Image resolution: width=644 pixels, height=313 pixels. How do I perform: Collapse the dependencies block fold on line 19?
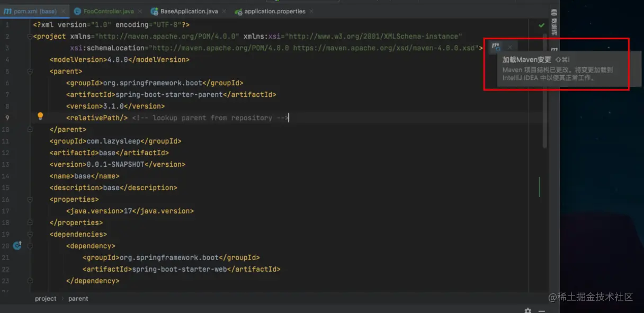pos(30,235)
